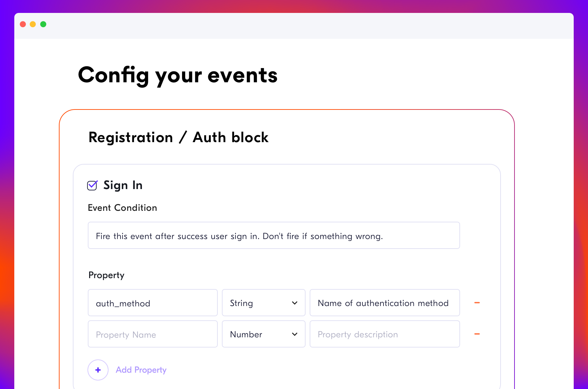Click the Event Condition text field
Screen dimensions: 588x389
[x=274, y=236]
